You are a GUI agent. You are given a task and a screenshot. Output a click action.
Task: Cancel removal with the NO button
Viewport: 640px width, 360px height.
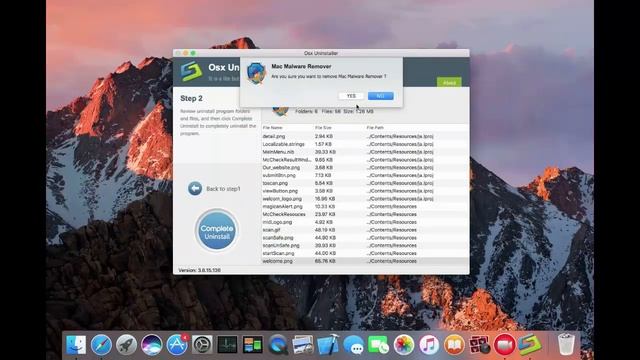point(380,96)
